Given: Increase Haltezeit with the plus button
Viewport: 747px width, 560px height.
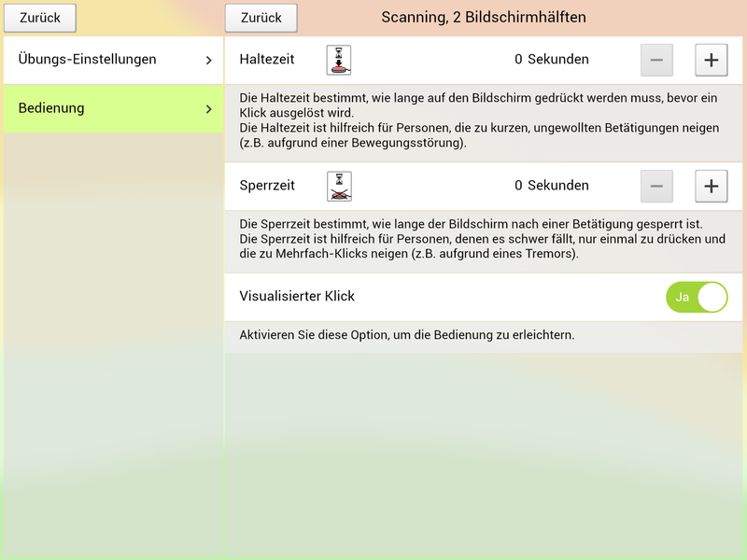Looking at the screenshot, I should click(x=711, y=60).
